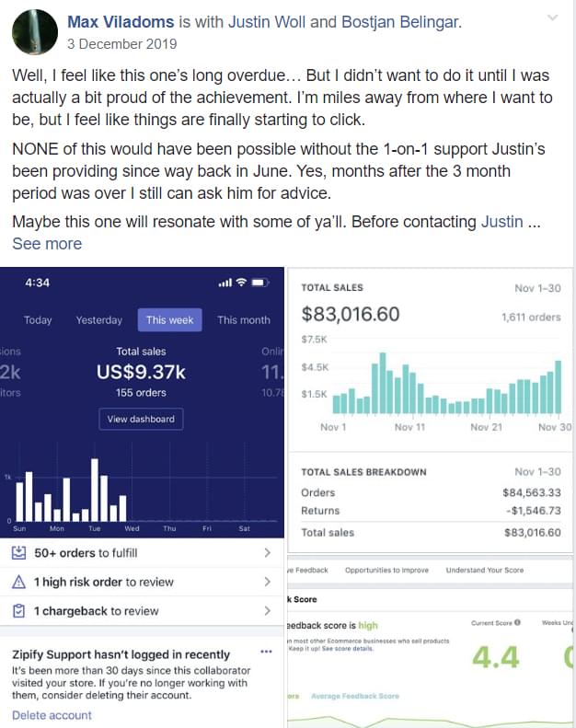Expand 1 chargeback to review chevron
This screenshot has height=728, width=576.
(x=268, y=610)
